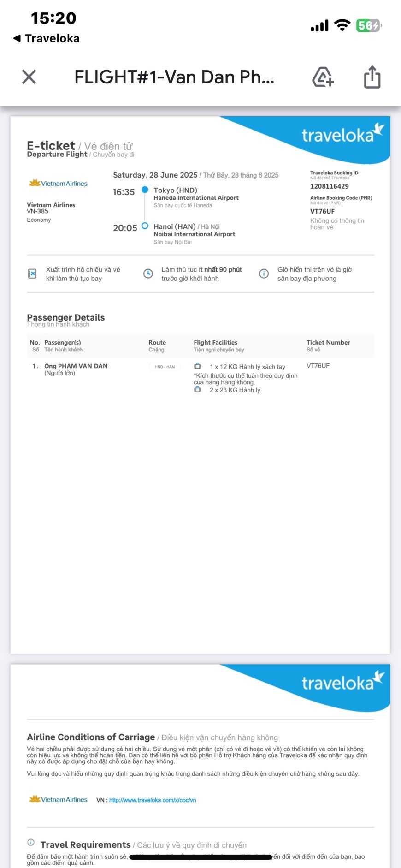Tap the HND - HAN route badge

pyautogui.click(x=165, y=367)
